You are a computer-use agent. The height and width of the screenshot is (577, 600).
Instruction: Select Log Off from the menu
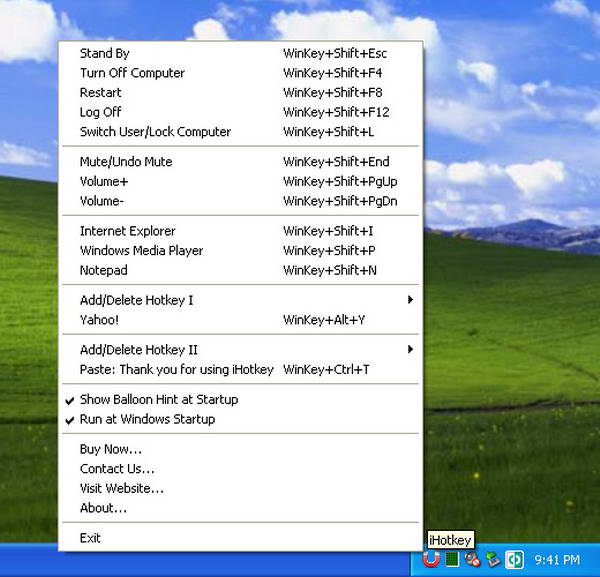[240, 112]
